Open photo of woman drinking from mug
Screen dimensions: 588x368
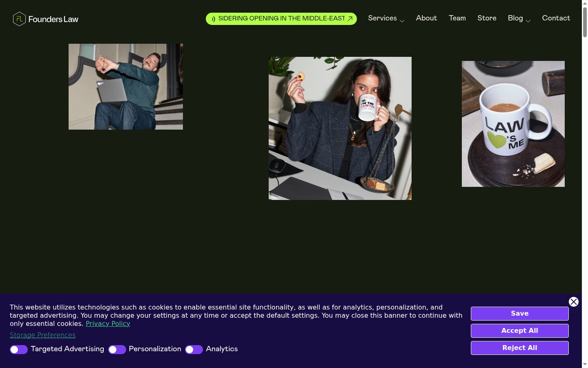(340, 128)
